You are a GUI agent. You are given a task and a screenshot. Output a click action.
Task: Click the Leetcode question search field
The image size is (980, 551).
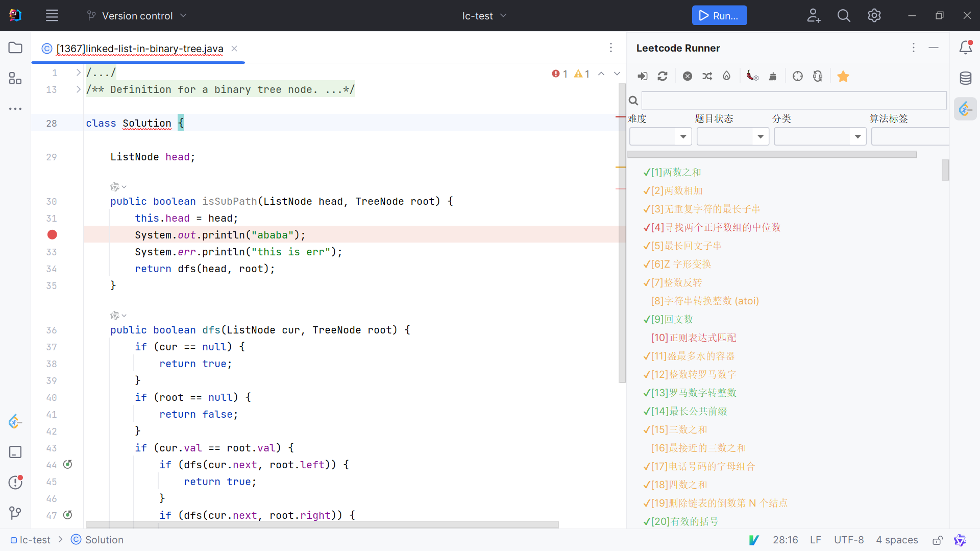coord(794,100)
